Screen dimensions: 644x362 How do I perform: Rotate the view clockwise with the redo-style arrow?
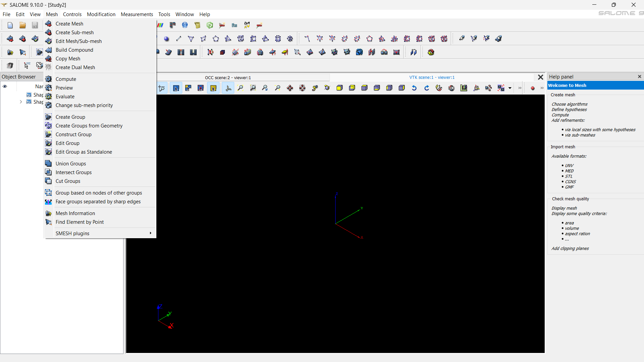click(x=427, y=88)
